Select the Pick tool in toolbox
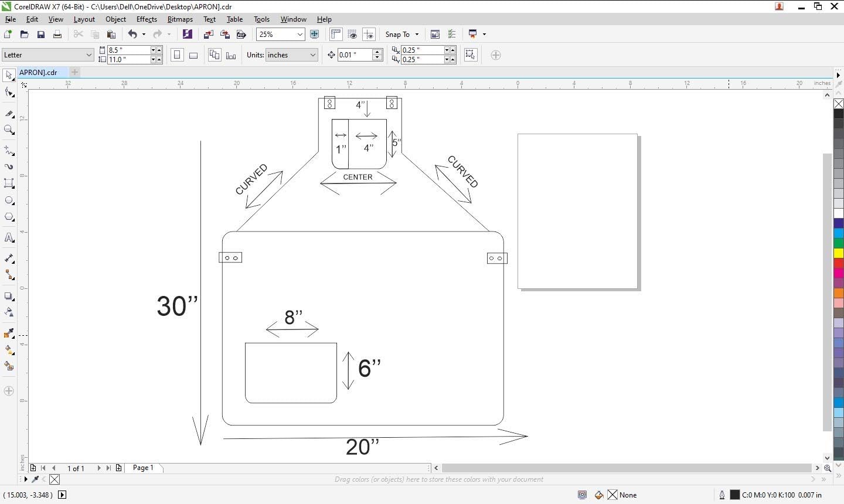This screenshot has height=504, width=844. tap(9, 75)
